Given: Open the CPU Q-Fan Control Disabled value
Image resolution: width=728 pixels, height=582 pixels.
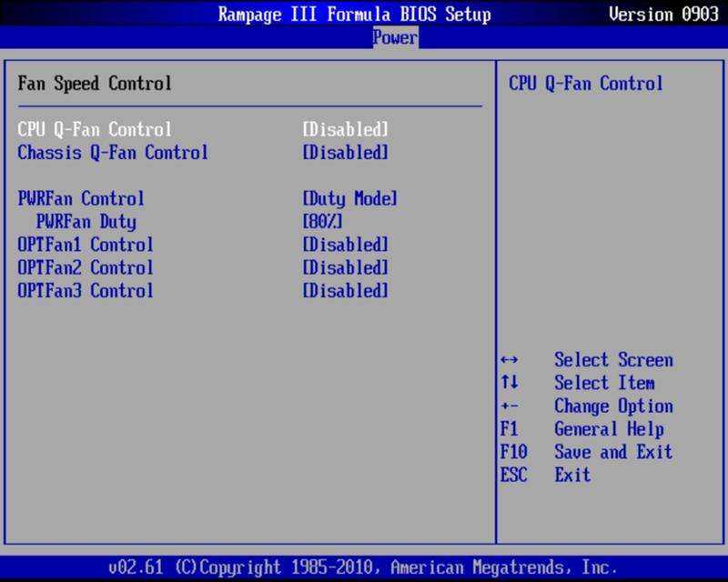Looking at the screenshot, I should coord(346,129).
